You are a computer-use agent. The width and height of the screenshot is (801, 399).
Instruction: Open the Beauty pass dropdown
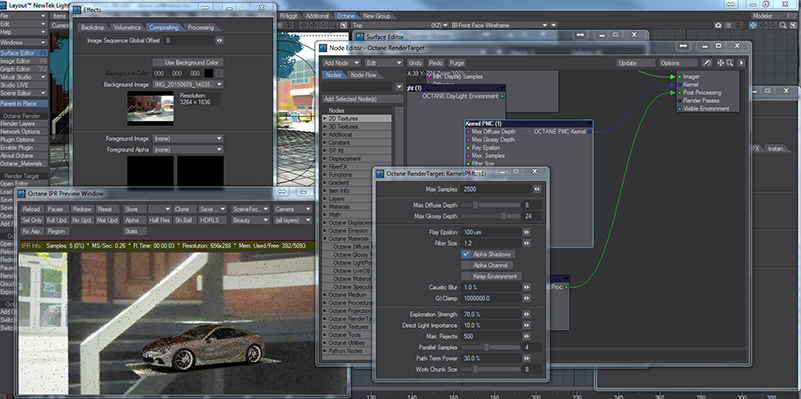[250, 220]
